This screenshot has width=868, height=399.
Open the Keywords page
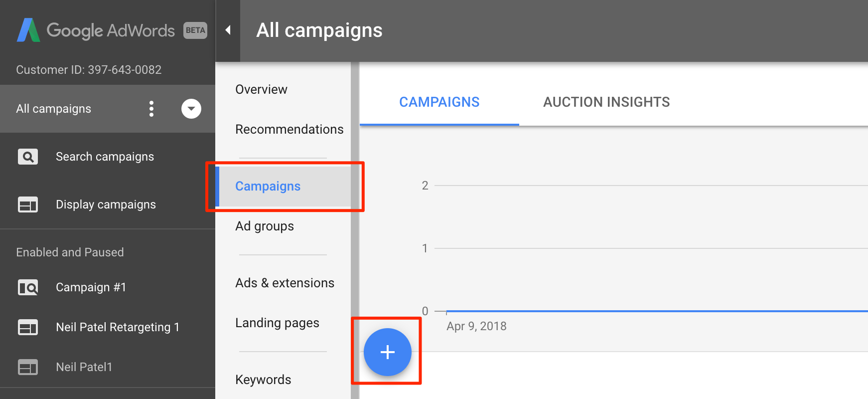click(263, 380)
